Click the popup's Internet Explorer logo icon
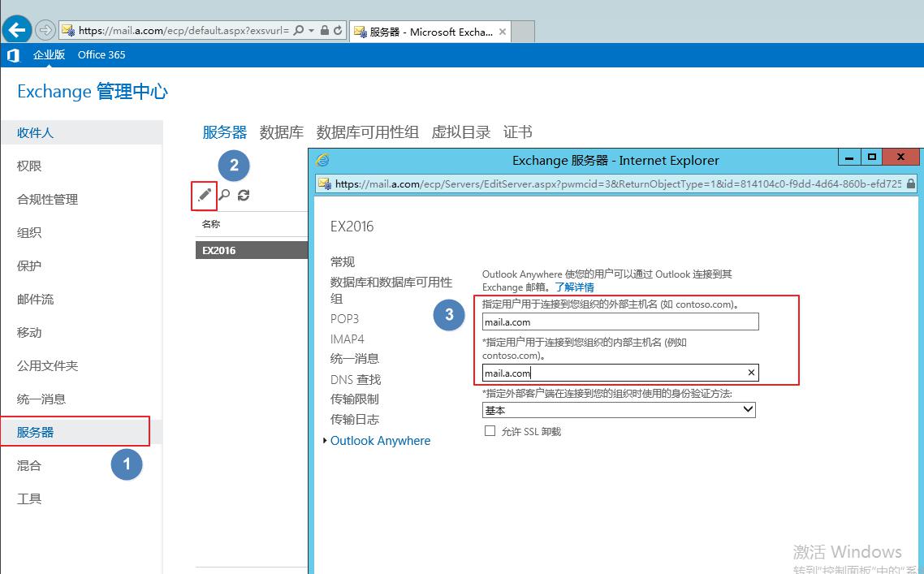This screenshot has width=924, height=574. tap(322, 160)
